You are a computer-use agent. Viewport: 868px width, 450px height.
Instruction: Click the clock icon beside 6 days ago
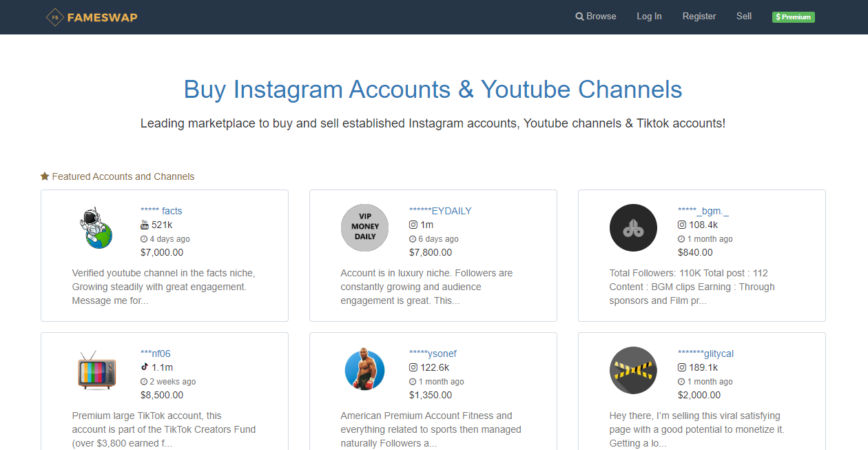pyautogui.click(x=413, y=239)
